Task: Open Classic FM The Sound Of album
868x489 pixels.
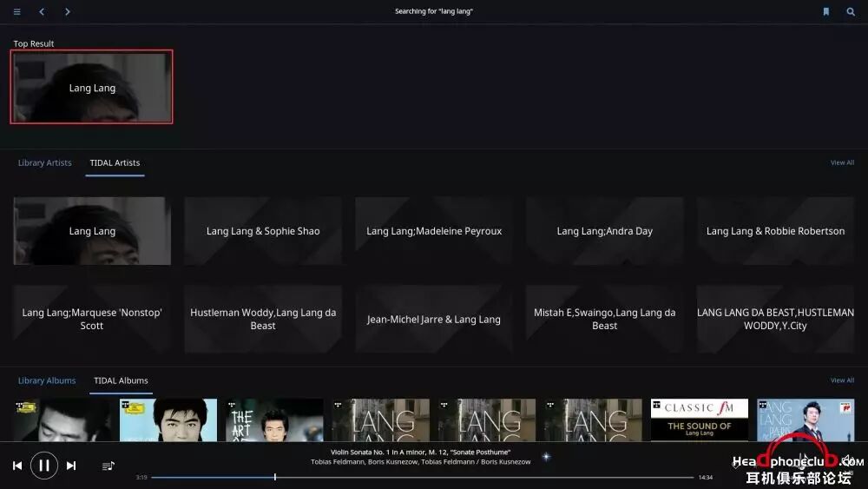Action: click(x=699, y=420)
